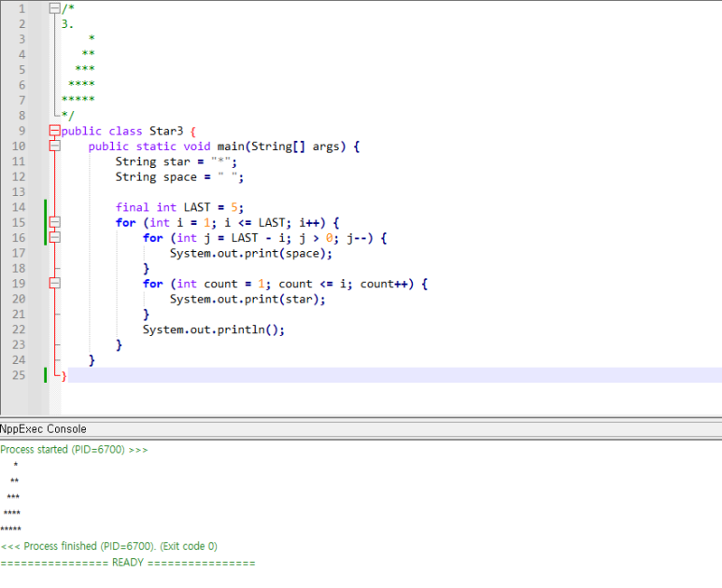Viewport: 722px width, 588px height.
Task: Collapse the count loop fold on line 19
Action: click(x=55, y=284)
